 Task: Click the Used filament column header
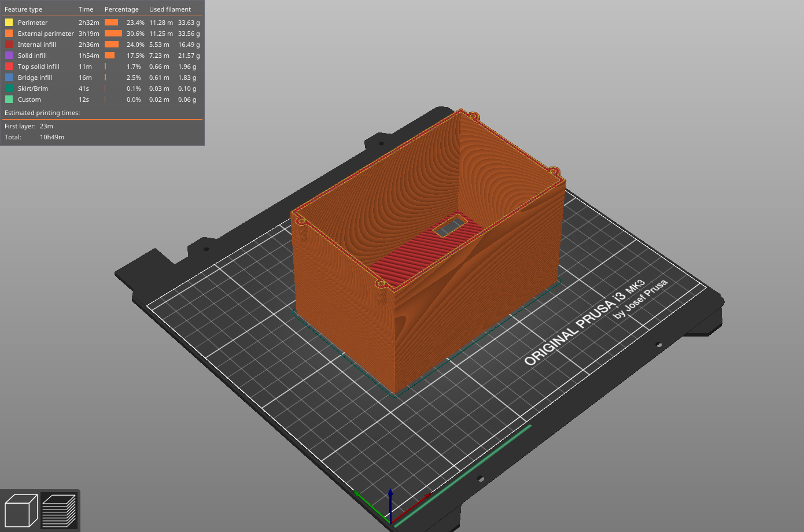click(x=169, y=9)
